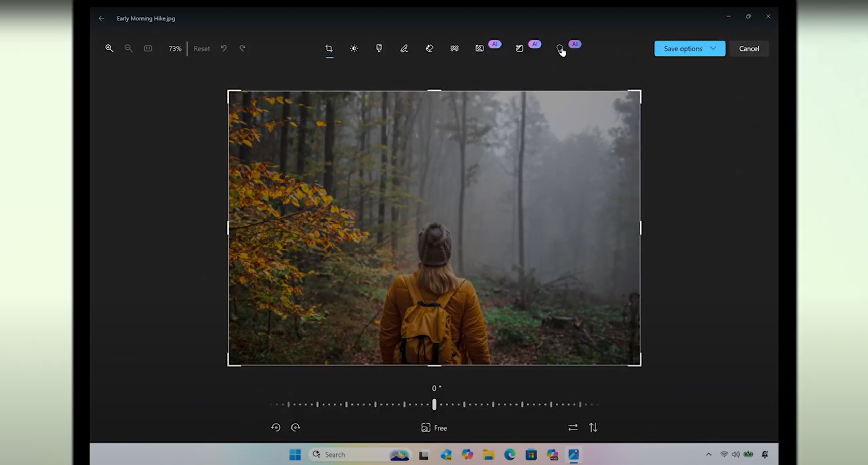Viewport: 868px width, 465px height.
Task: Open the Free aspect ratio selector
Action: (x=434, y=428)
